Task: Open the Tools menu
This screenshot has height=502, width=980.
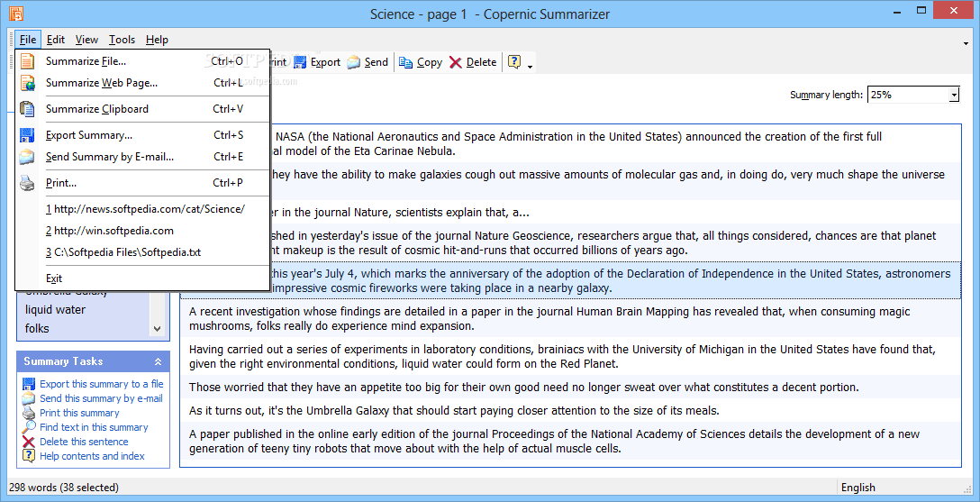Action: click(122, 40)
